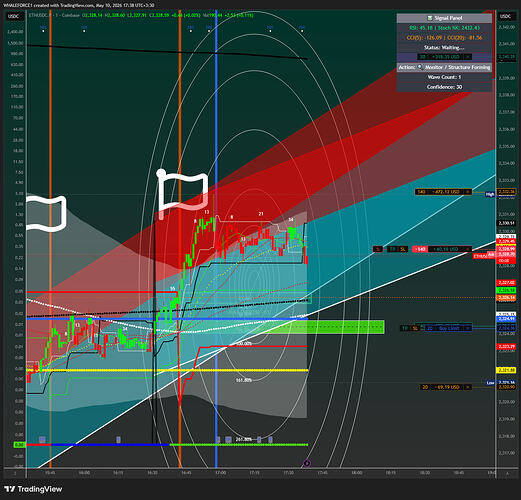
Task: Click the TradingView logo
Action: pyautogui.click(x=34, y=489)
